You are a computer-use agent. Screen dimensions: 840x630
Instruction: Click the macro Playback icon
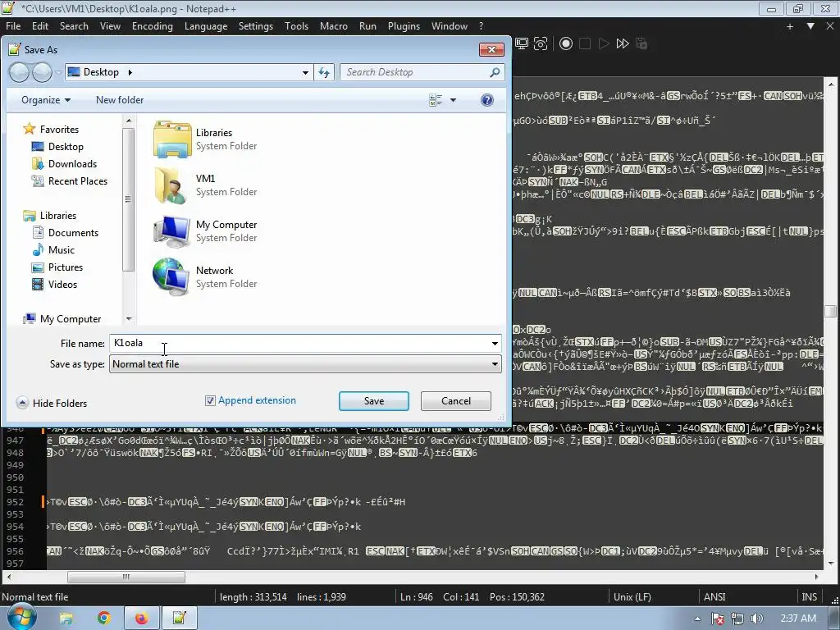pyautogui.click(x=604, y=44)
